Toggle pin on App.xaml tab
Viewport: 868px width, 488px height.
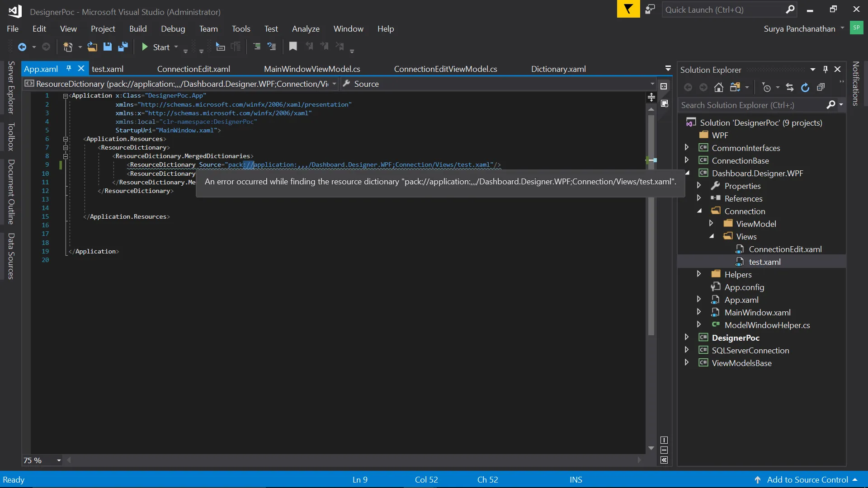click(x=69, y=69)
